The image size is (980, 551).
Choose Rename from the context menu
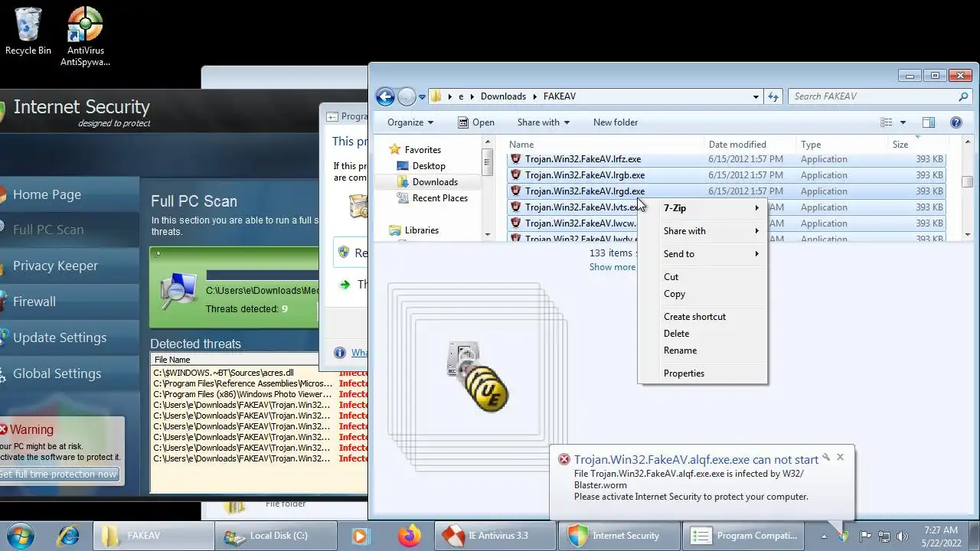pos(702,350)
